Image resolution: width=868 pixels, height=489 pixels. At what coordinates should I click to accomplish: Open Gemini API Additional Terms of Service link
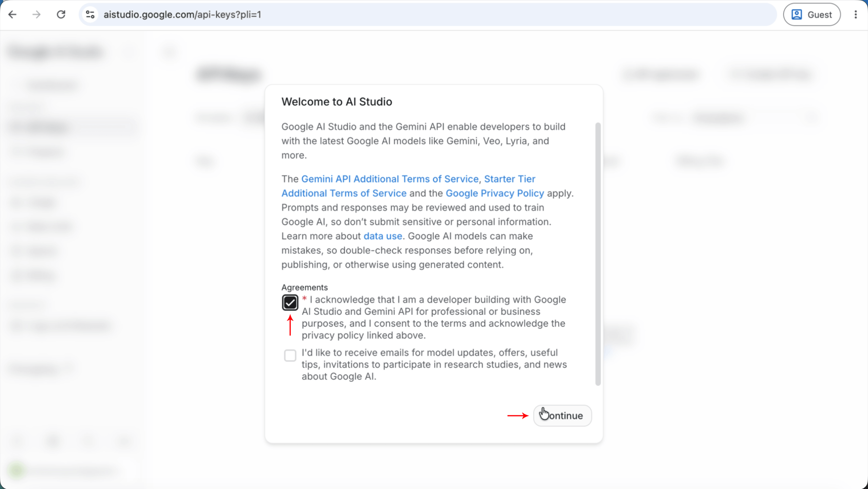point(390,179)
